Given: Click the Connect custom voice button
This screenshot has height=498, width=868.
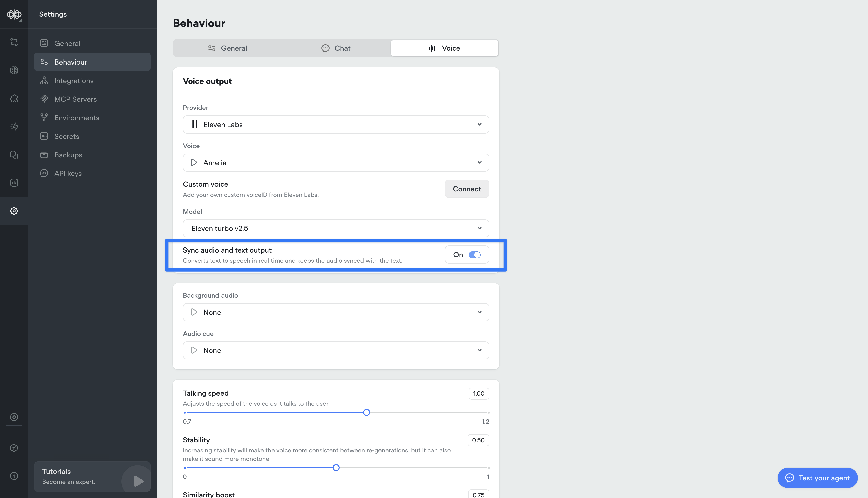Looking at the screenshot, I should click(466, 189).
